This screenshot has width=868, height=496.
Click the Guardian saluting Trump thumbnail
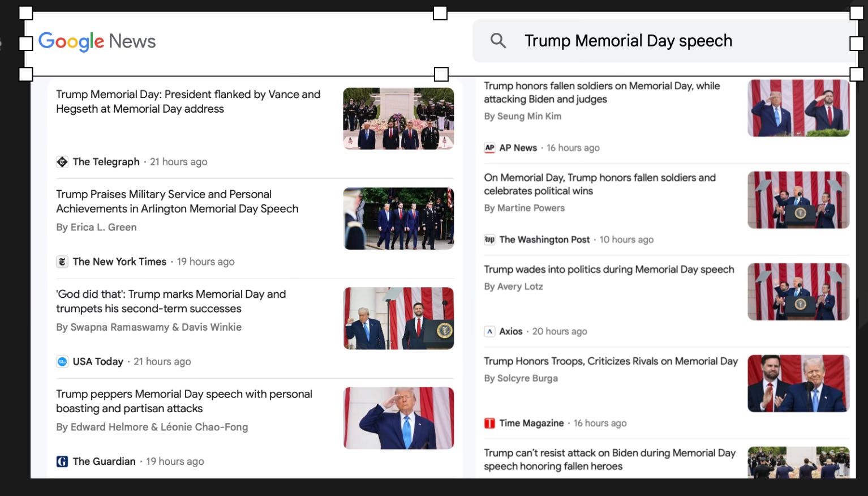(x=398, y=418)
